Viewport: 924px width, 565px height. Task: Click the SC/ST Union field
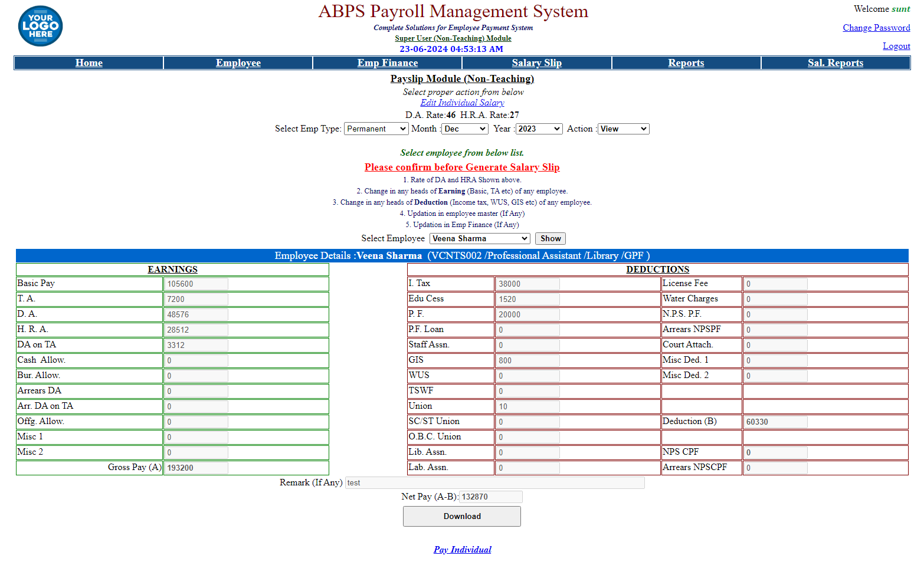[x=527, y=422]
